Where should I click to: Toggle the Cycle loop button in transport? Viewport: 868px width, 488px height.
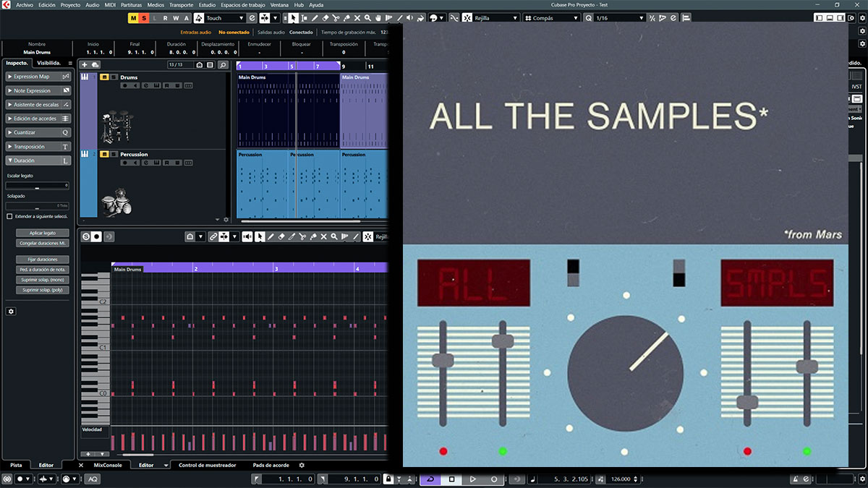(430, 479)
